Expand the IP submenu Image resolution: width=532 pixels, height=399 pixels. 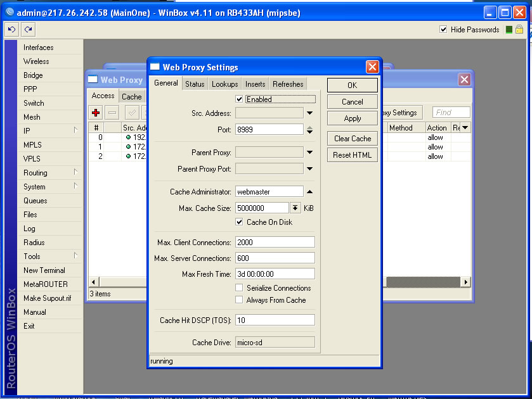(75, 130)
